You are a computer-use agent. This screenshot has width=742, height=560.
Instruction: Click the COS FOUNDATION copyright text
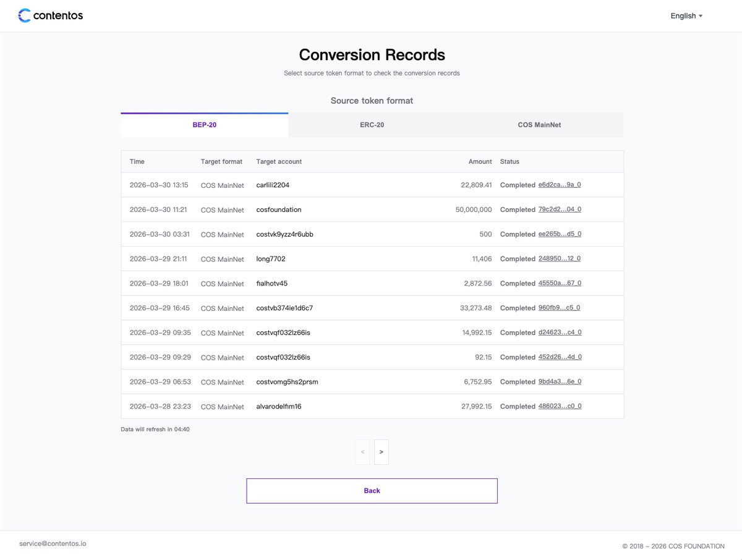click(x=673, y=546)
